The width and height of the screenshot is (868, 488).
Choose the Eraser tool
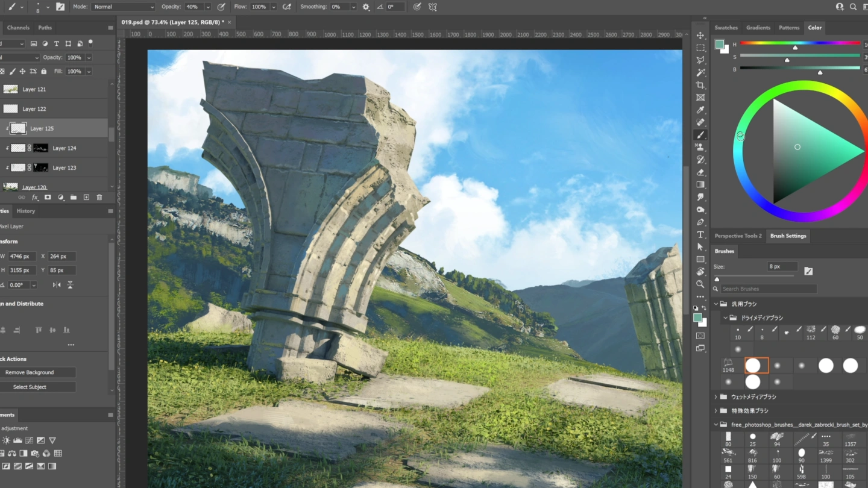[x=700, y=172]
